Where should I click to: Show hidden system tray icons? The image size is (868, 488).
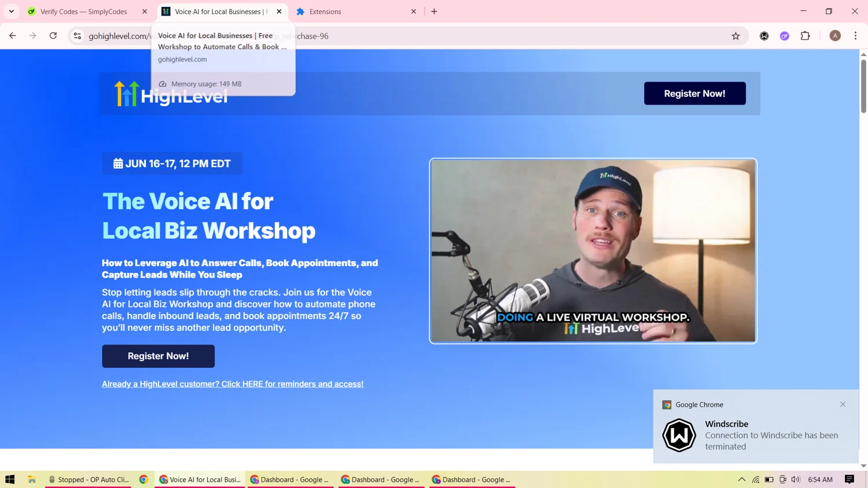(x=741, y=479)
